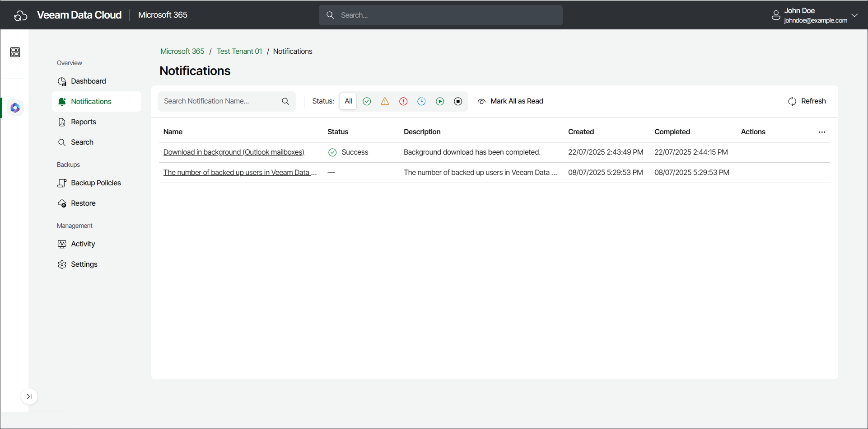Click the Success status cell icon

coord(332,153)
